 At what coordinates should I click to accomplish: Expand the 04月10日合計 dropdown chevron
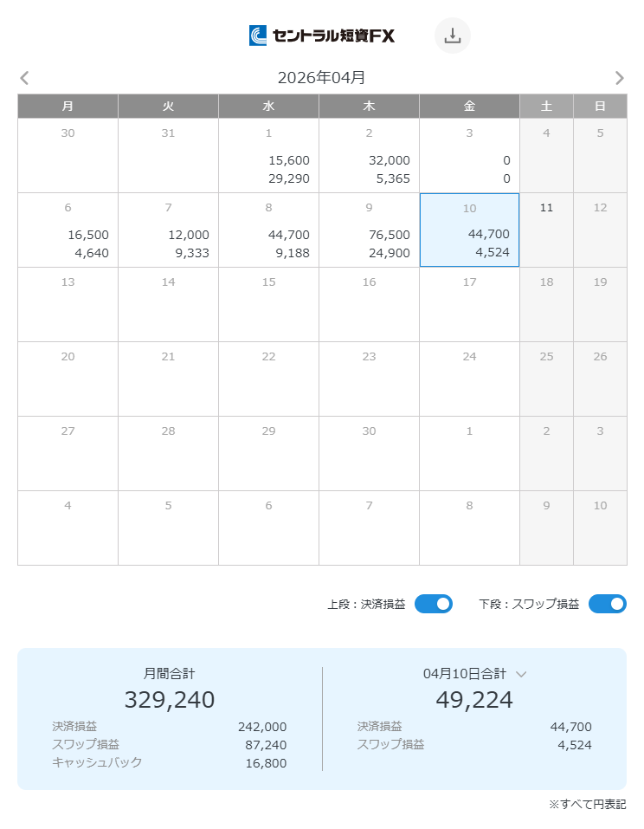[521, 674]
